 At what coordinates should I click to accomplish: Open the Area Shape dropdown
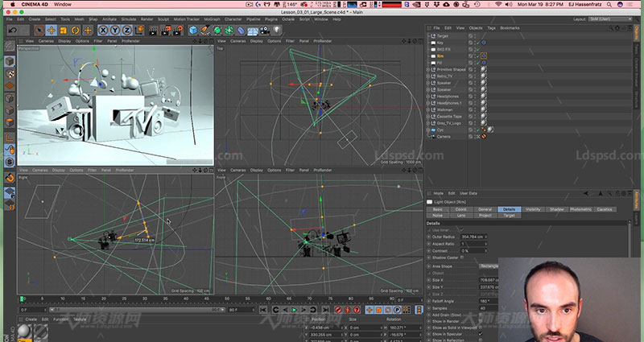(x=489, y=266)
